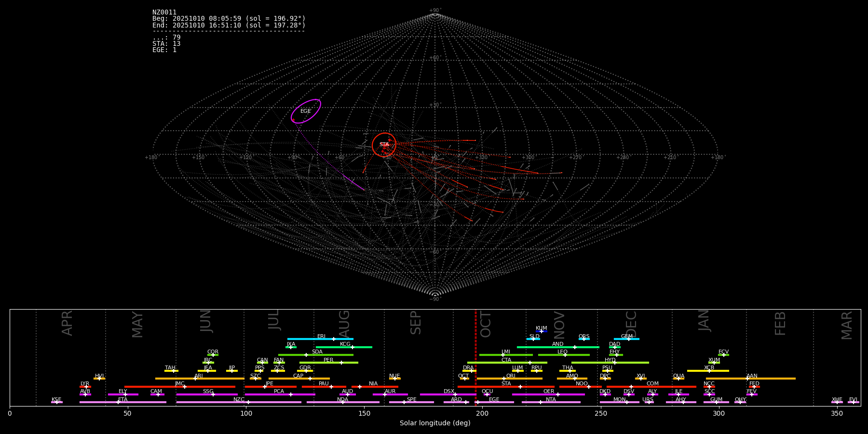Click the KCG shower bar
The width and height of the screenshot is (868, 434).
[x=344, y=347]
